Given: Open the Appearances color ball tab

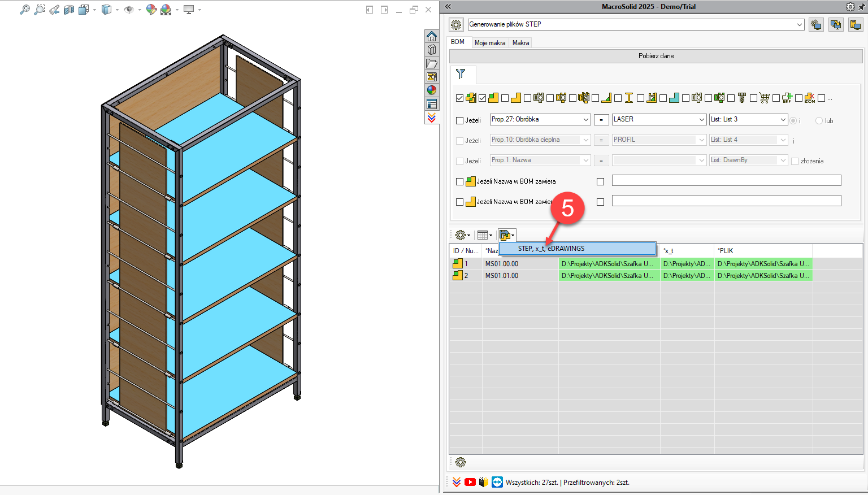Looking at the screenshot, I should pyautogui.click(x=432, y=90).
